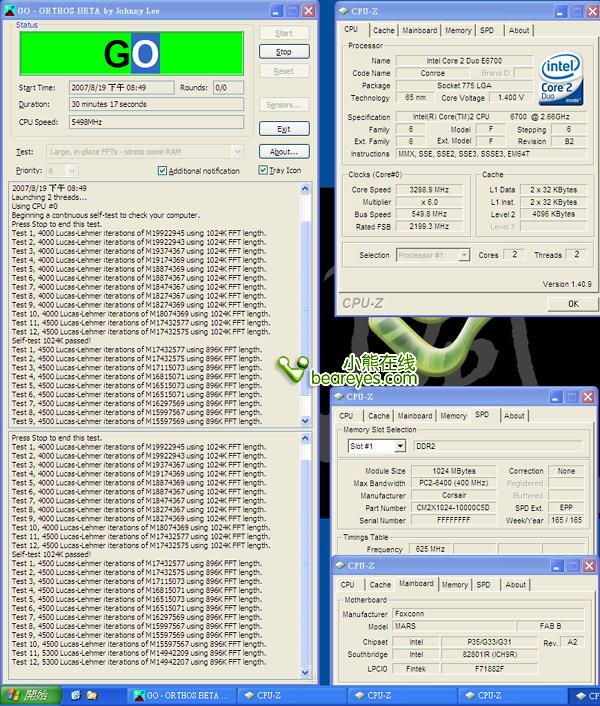Switch to first CPU-Z taskbar button
Image resolution: width=600 pixels, height=706 pixels.
click(292, 696)
